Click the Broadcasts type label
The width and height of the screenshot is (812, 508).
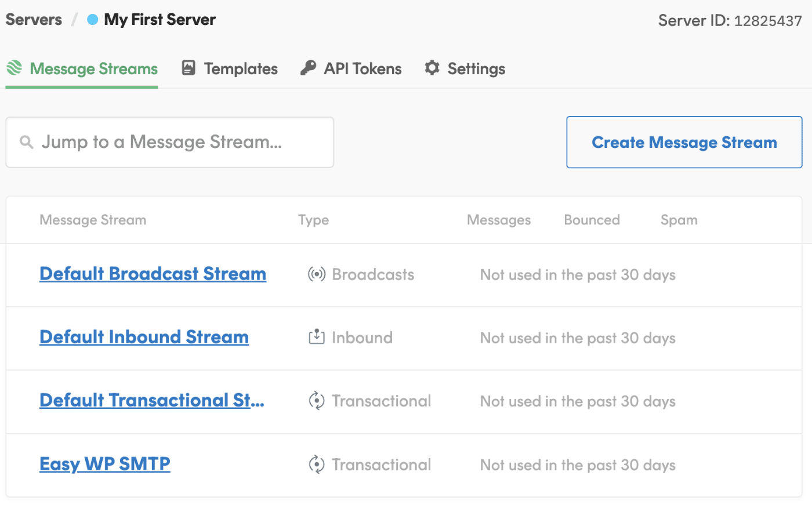pyautogui.click(x=373, y=274)
